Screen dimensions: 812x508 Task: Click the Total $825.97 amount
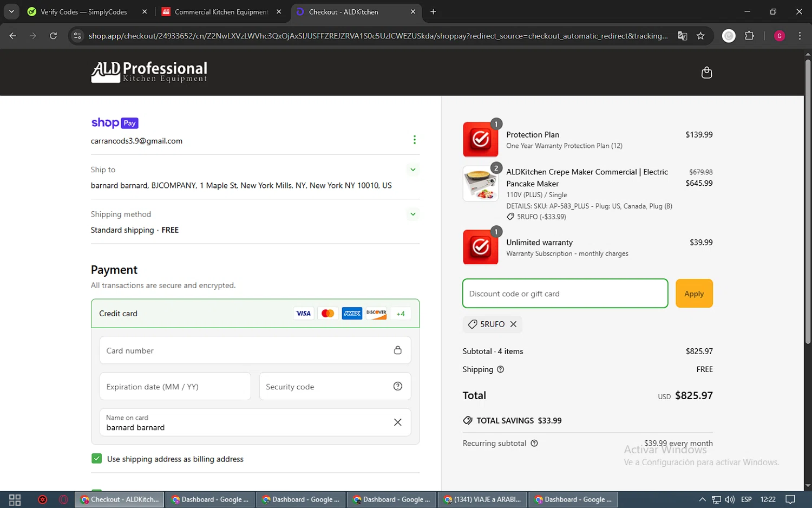click(693, 396)
